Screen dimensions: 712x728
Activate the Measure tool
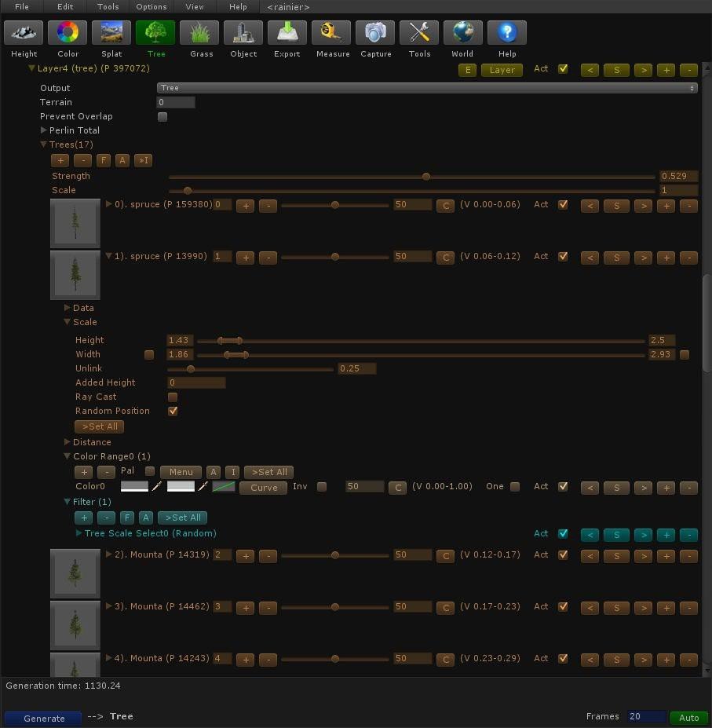coord(331,32)
